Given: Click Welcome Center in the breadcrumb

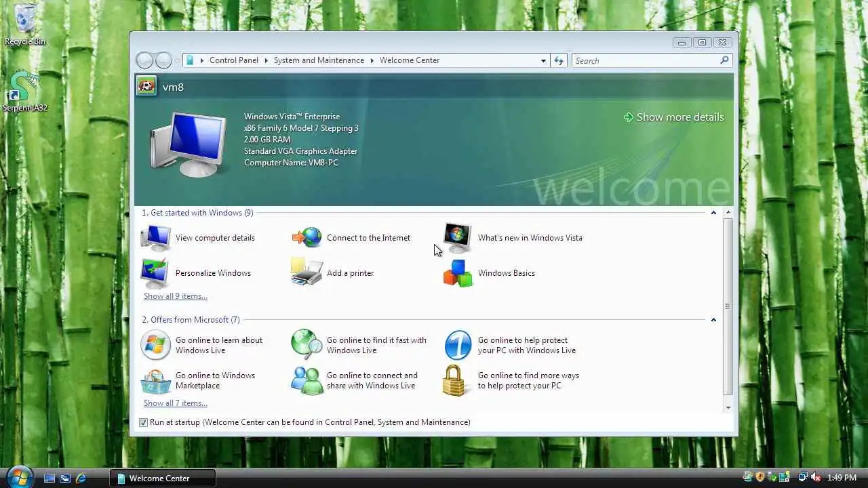Looking at the screenshot, I should pyautogui.click(x=410, y=60).
